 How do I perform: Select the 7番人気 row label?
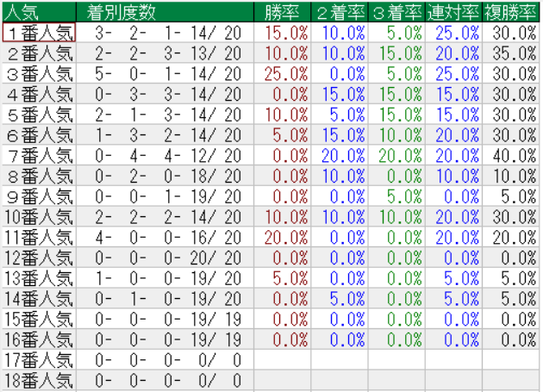(x=39, y=156)
